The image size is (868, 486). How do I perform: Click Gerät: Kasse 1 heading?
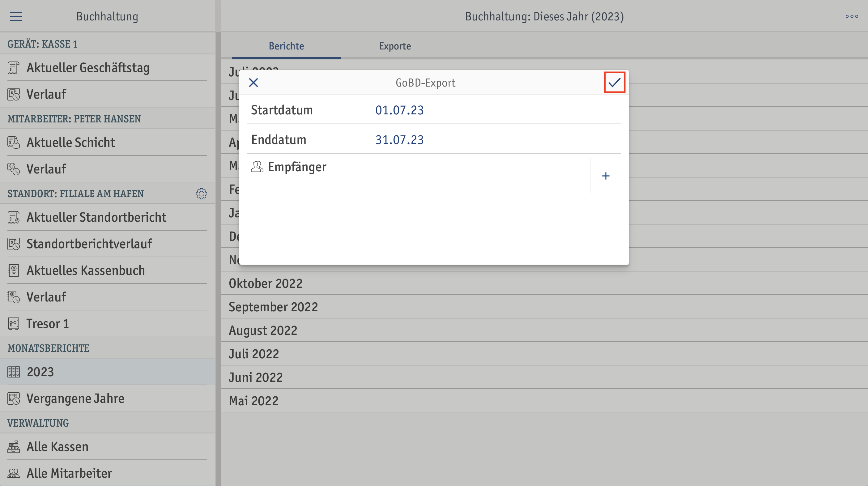click(x=42, y=44)
